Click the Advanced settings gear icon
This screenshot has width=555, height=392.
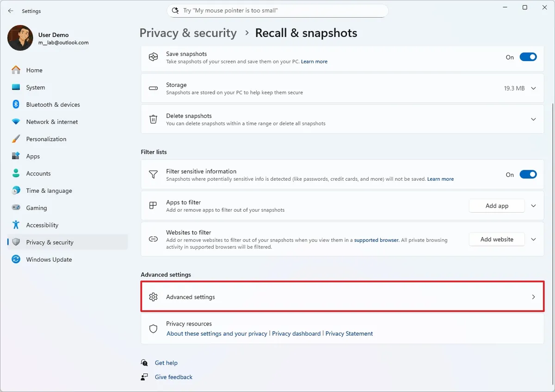(x=153, y=297)
